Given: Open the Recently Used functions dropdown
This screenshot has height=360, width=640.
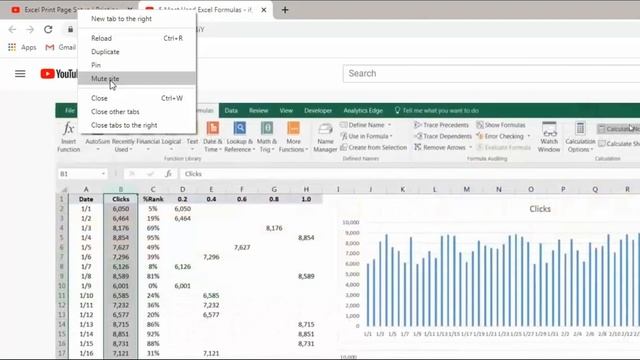Looking at the screenshot, I should click(x=123, y=145).
